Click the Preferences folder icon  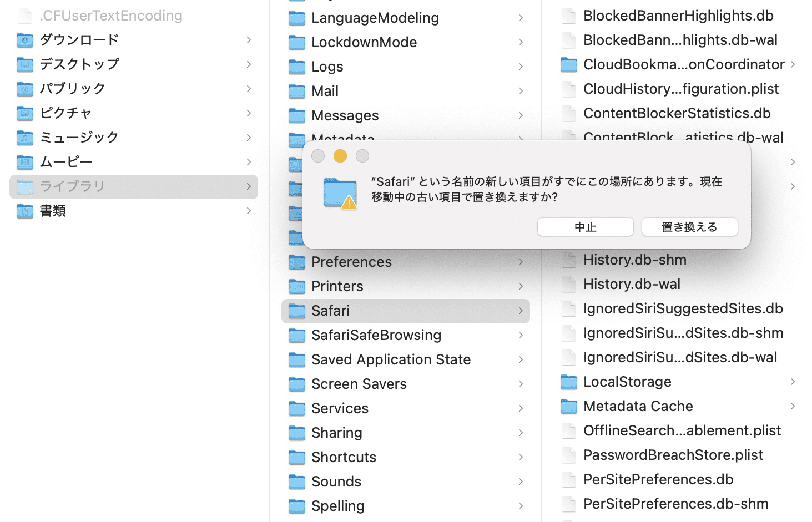pos(297,262)
